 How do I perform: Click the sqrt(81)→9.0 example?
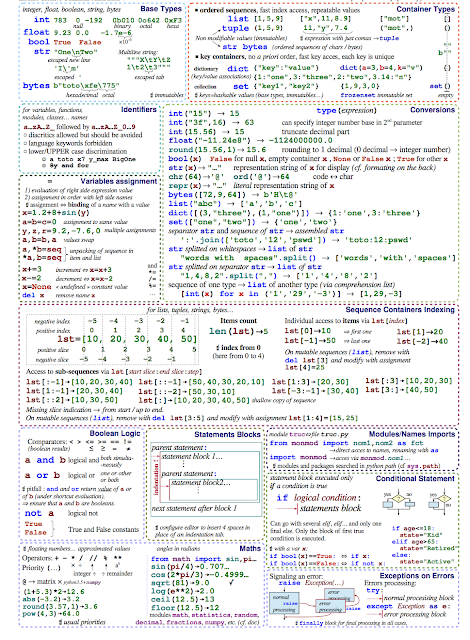(180, 583)
